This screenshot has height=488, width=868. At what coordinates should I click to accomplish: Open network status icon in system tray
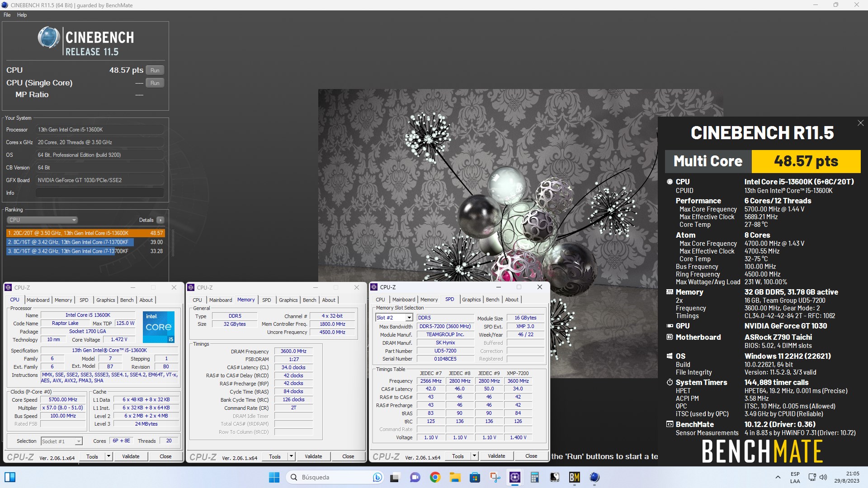pyautogui.click(x=812, y=477)
